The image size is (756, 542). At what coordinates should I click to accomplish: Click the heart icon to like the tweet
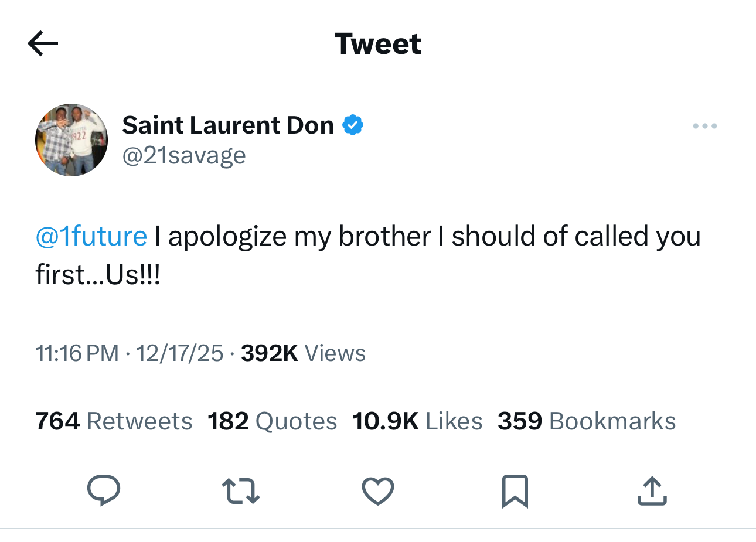point(378,491)
